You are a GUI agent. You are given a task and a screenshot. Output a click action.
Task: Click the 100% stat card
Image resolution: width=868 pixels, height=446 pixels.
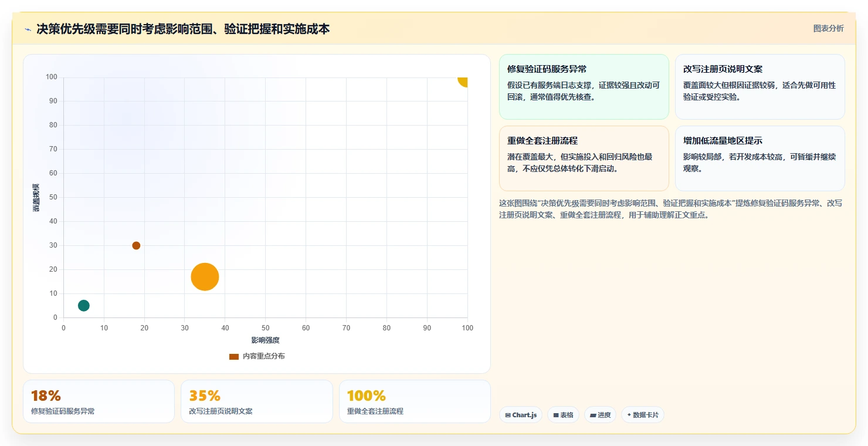[x=415, y=401]
